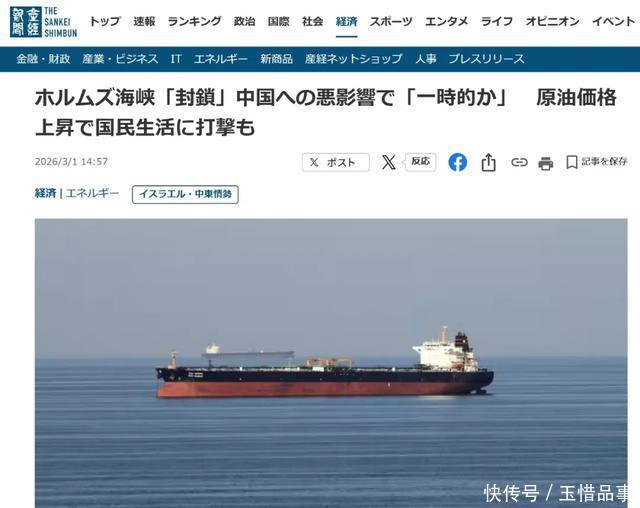The height and width of the screenshot is (508, 640).
Task: Open the Sankei Shimbun logo homepage
Action: [x=44, y=22]
